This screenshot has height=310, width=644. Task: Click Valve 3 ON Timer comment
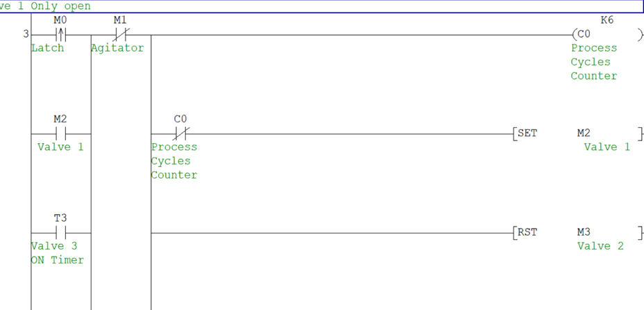click(x=58, y=253)
